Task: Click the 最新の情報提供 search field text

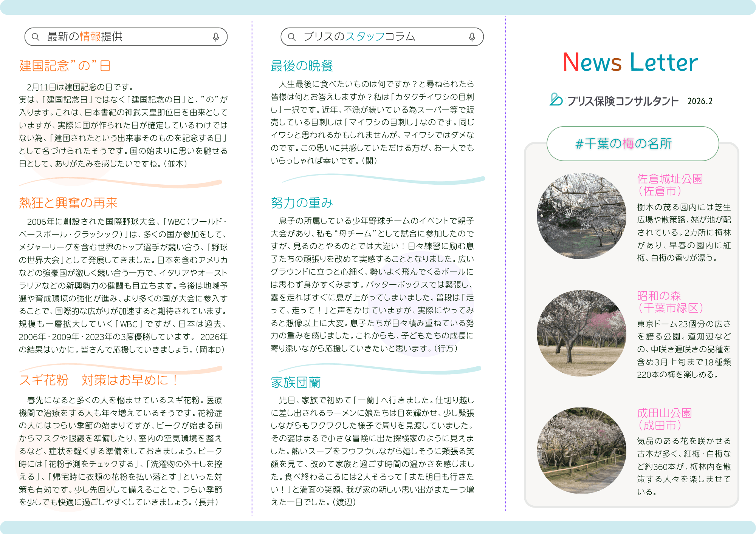Action: pos(85,37)
